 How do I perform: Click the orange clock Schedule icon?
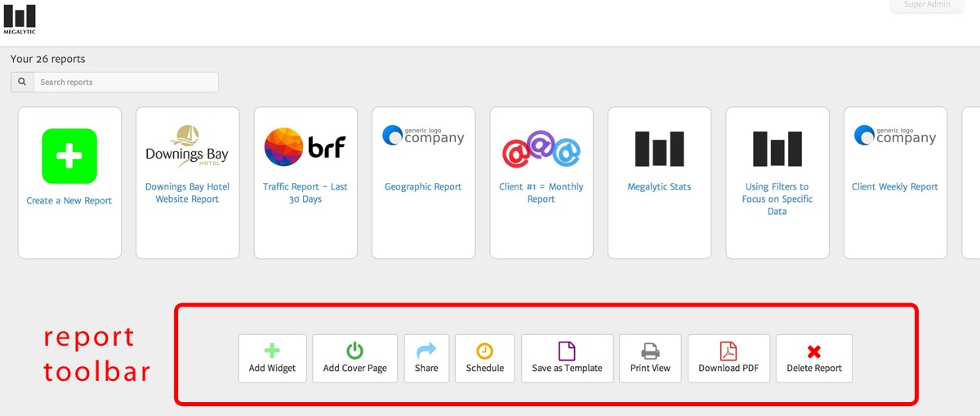pyautogui.click(x=485, y=351)
